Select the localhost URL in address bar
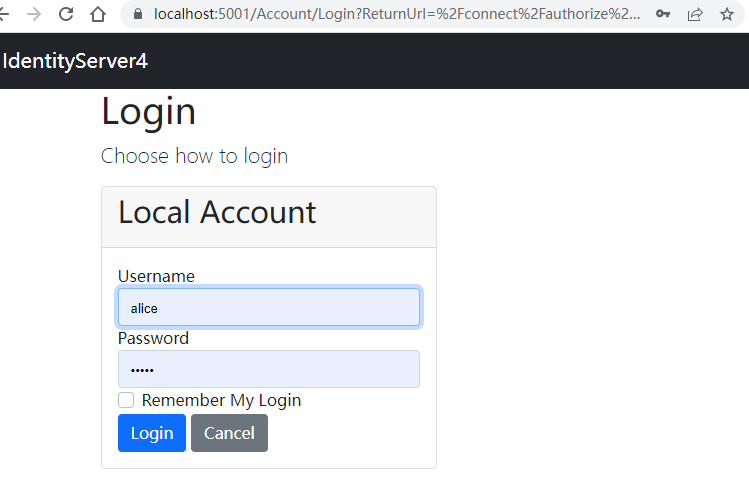This screenshot has height=486, width=749. (396, 14)
